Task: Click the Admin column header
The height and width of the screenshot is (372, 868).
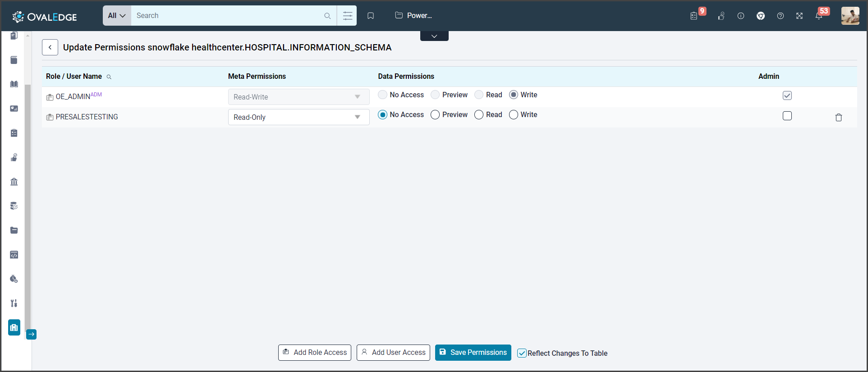Action: click(769, 77)
